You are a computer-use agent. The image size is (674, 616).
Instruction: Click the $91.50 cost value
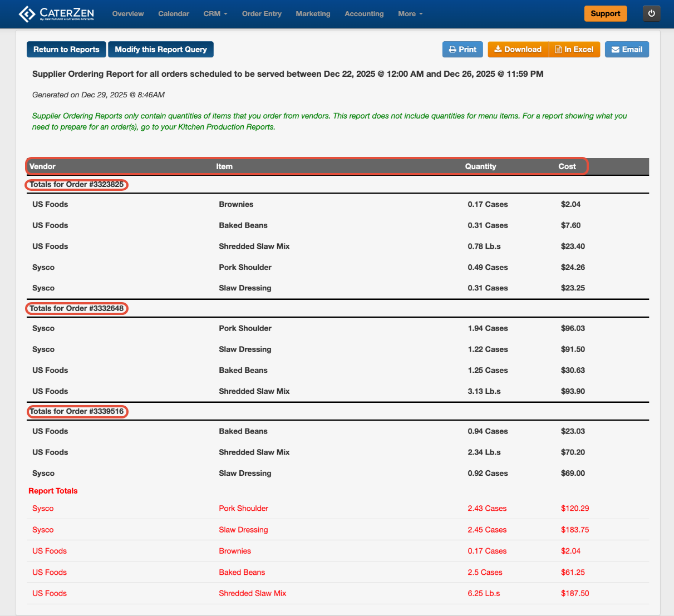coord(573,349)
